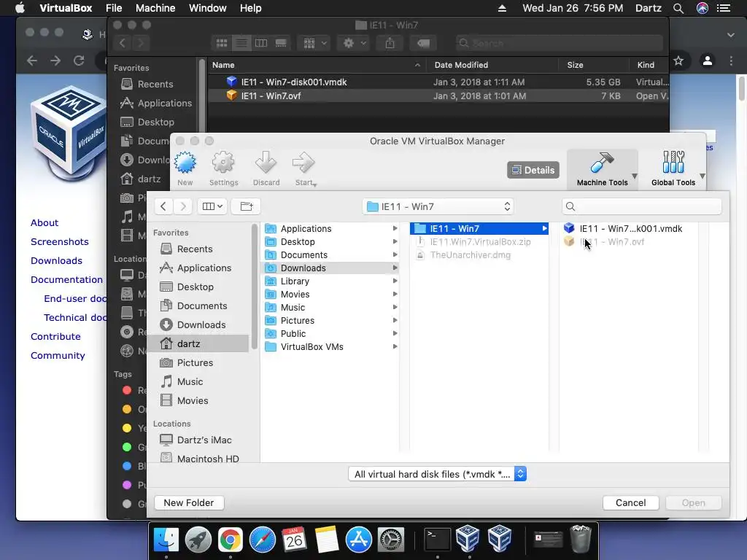The image size is (747, 560).
Task: Open VirtualBox Manager Settings gear icon
Action: pyautogui.click(x=223, y=163)
